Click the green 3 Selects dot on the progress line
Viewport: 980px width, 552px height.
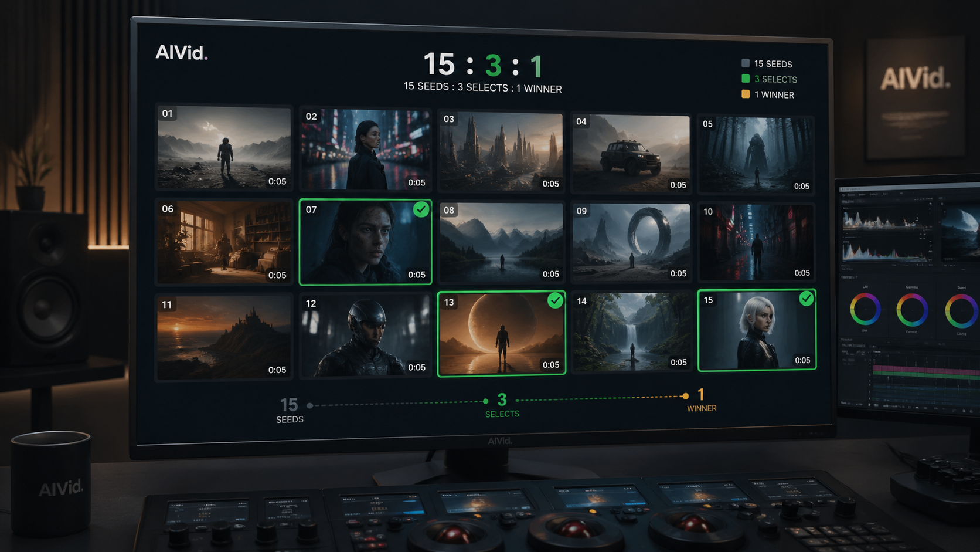(485, 401)
